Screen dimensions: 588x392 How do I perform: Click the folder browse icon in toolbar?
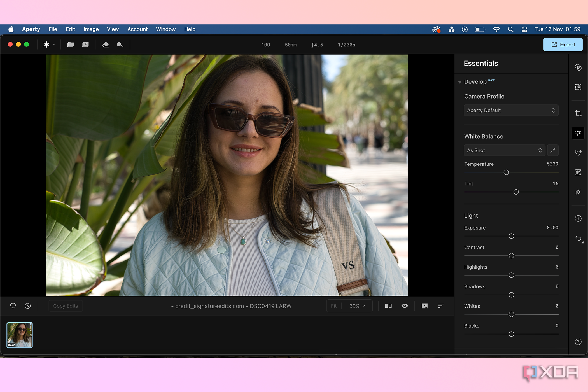click(71, 45)
